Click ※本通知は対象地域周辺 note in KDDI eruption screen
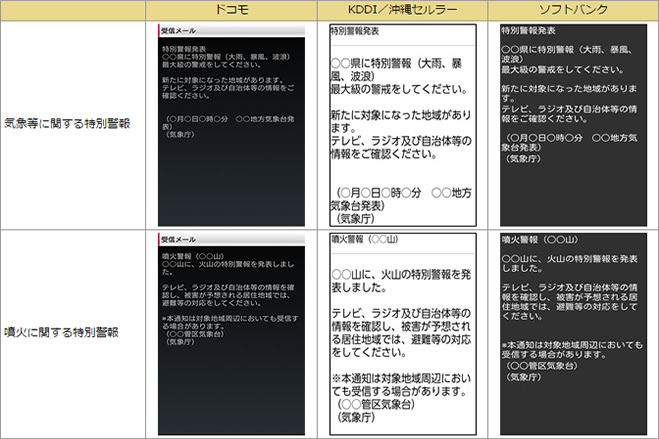Image resolution: width=659 pixels, height=439 pixels. [401, 385]
